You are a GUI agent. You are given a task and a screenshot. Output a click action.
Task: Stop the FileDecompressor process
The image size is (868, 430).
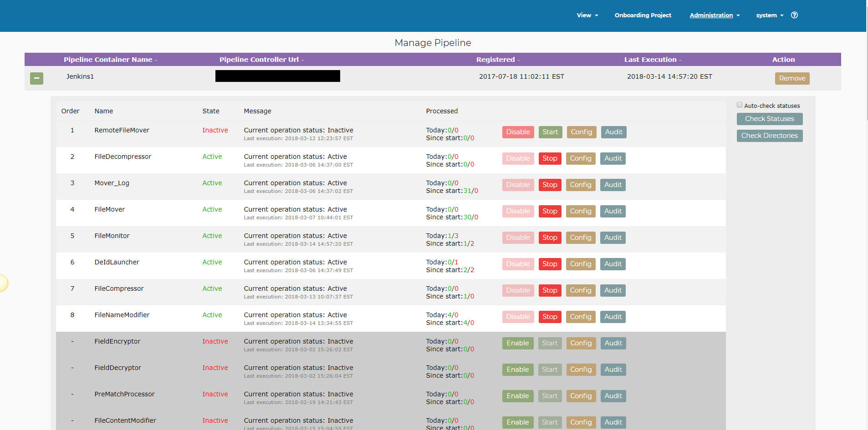(x=550, y=158)
